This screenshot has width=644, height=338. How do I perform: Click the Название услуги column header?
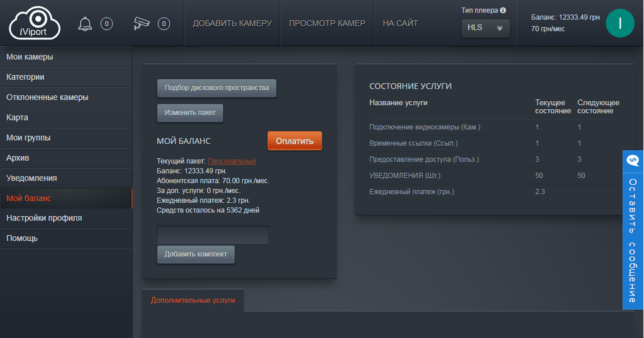(x=398, y=102)
